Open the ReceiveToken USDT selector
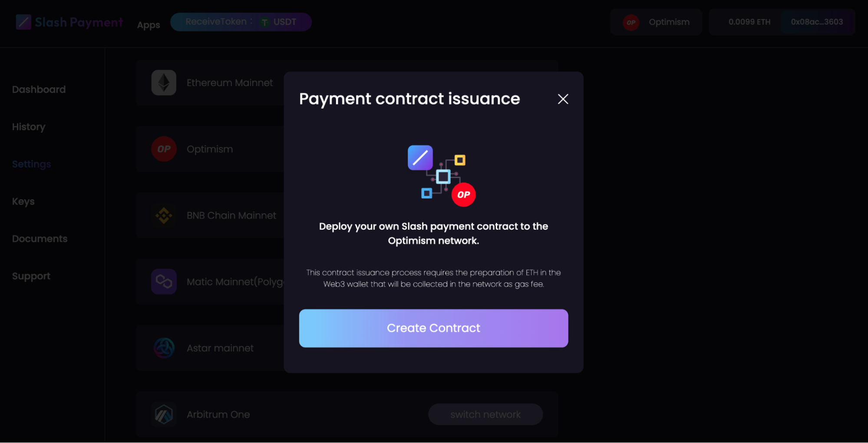The image size is (868, 443). pyautogui.click(x=241, y=22)
